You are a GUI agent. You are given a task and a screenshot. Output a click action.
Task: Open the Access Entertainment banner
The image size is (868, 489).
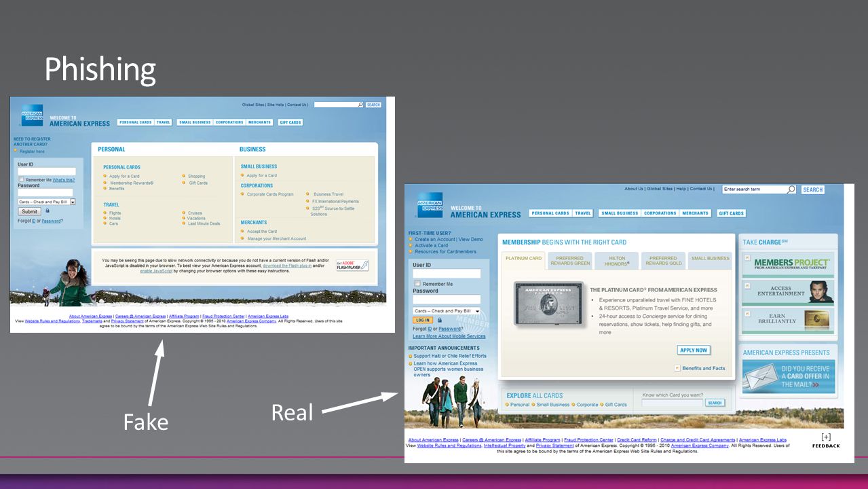tap(787, 291)
